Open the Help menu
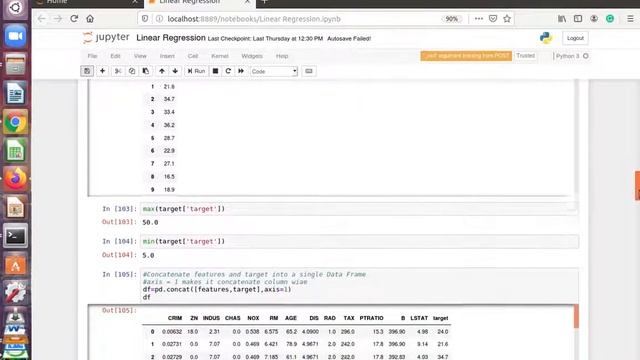The width and height of the screenshot is (640, 360). click(x=282, y=56)
